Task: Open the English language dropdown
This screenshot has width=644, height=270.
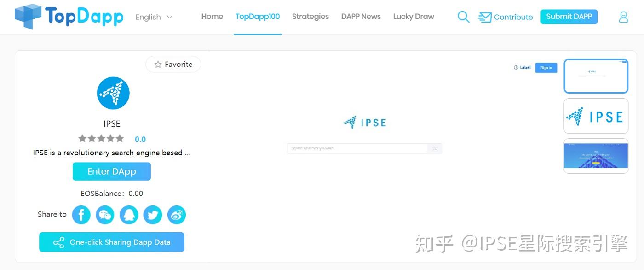Action: click(x=154, y=17)
